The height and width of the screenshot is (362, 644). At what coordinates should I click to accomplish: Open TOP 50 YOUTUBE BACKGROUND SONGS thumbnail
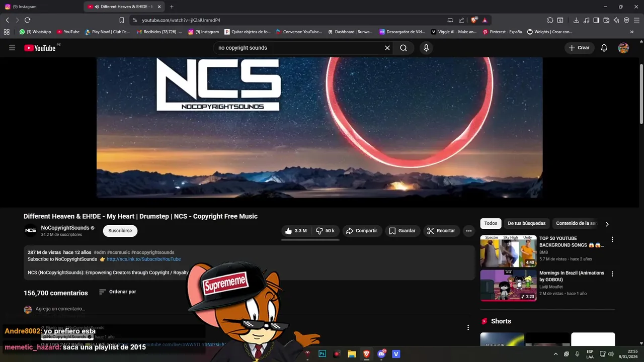[508, 251]
